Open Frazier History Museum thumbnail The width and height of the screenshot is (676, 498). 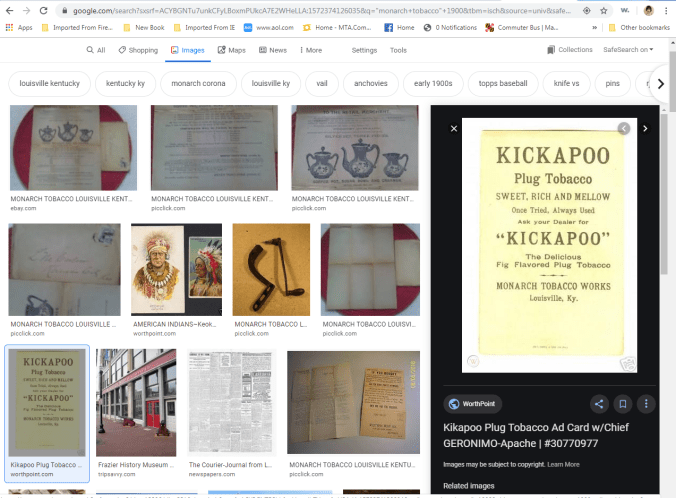click(136, 403)
